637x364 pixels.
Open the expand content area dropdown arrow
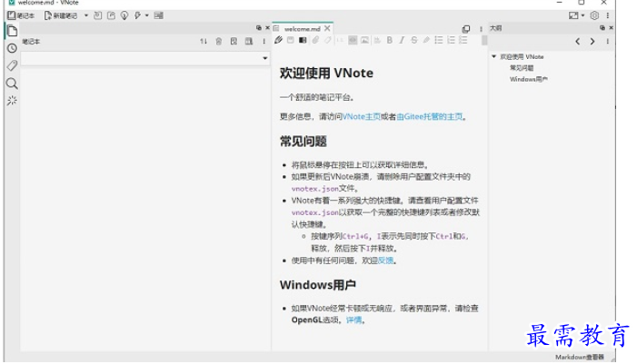point(582,15)
